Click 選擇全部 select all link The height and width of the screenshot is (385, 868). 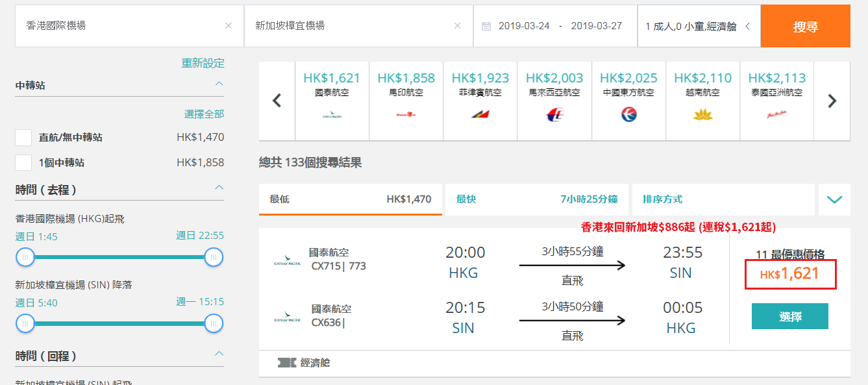click(204, 114)
